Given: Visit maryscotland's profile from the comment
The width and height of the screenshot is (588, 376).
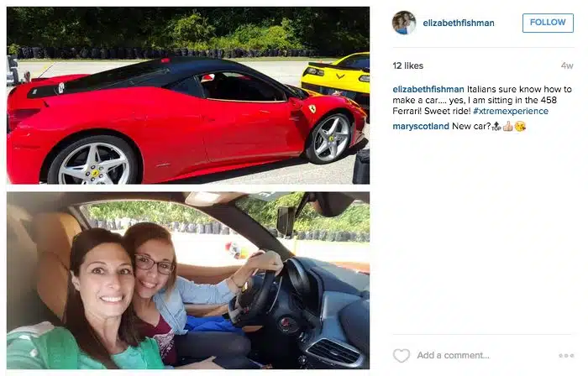Looking at the screenshot, I should click(421, 126).
